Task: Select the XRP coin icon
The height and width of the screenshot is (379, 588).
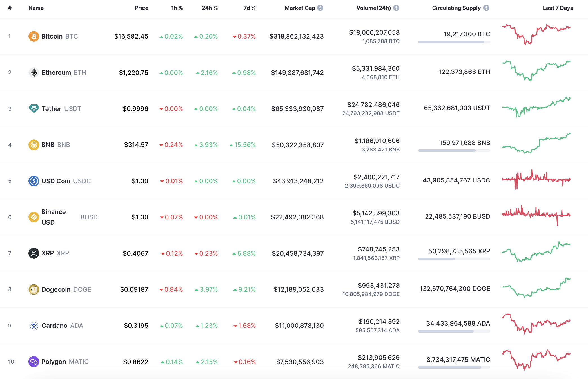Action: (34, 253)
